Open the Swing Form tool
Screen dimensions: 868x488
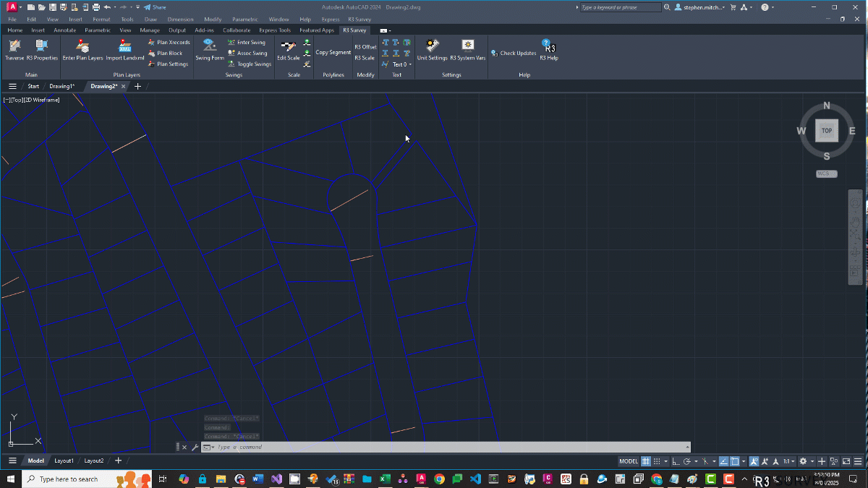(x=210, y=49)
